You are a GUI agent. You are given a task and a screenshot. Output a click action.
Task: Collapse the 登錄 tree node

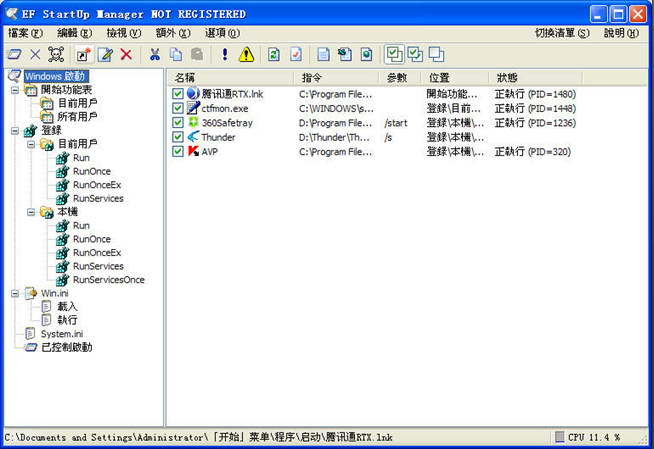click(x=15, y=130)
